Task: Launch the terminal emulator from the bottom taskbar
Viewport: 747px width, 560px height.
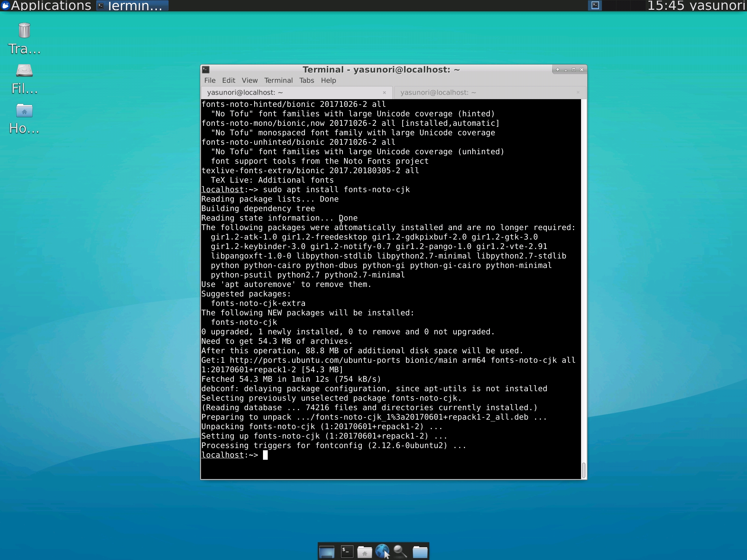Action: click(346, 552)
